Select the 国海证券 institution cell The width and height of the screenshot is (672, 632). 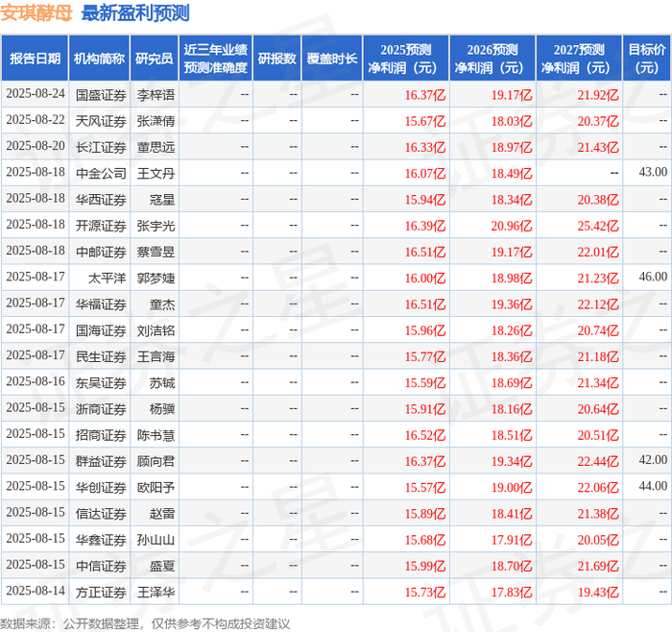click(x=101, y=330)
